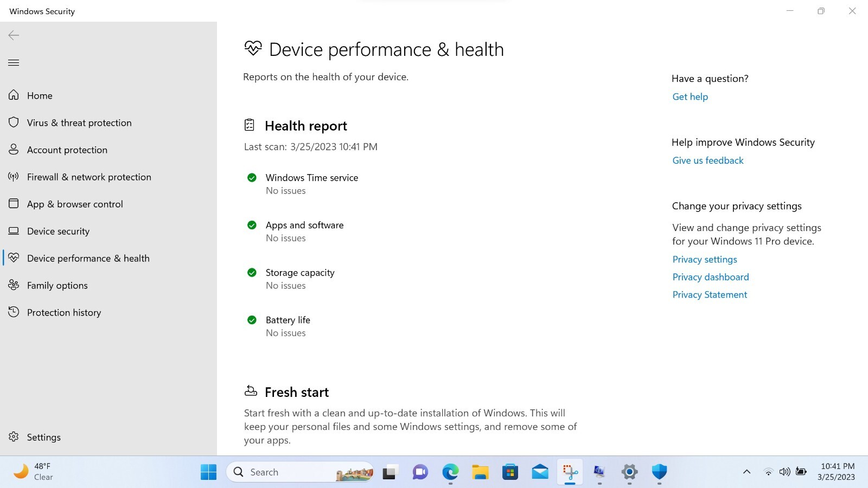Click the 'Health report' heading
The image size is (868, 488).
tap(306, 126)
